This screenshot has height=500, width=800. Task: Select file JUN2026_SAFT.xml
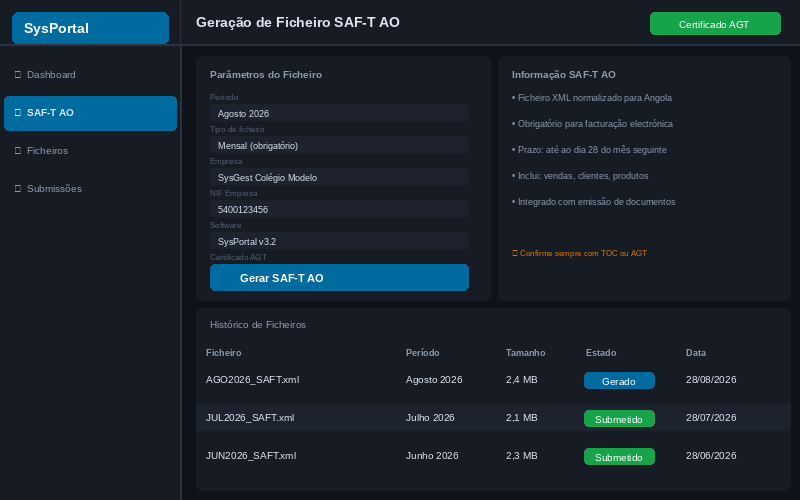251,456
